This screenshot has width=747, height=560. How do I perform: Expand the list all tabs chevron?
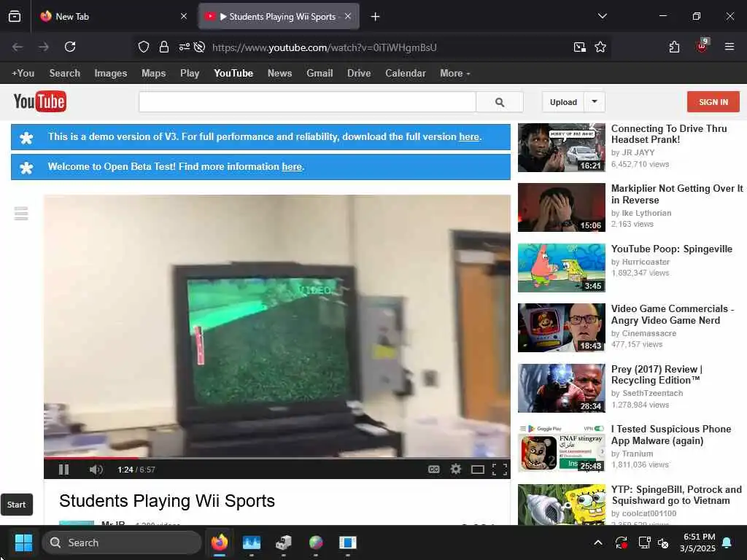coord(602,16)
